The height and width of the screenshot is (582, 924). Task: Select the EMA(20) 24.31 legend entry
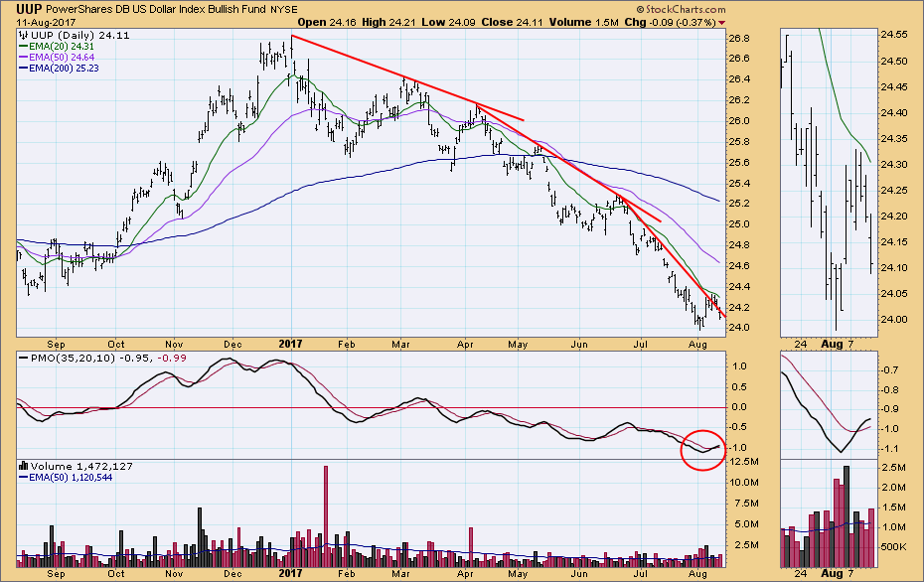[56, 47]
